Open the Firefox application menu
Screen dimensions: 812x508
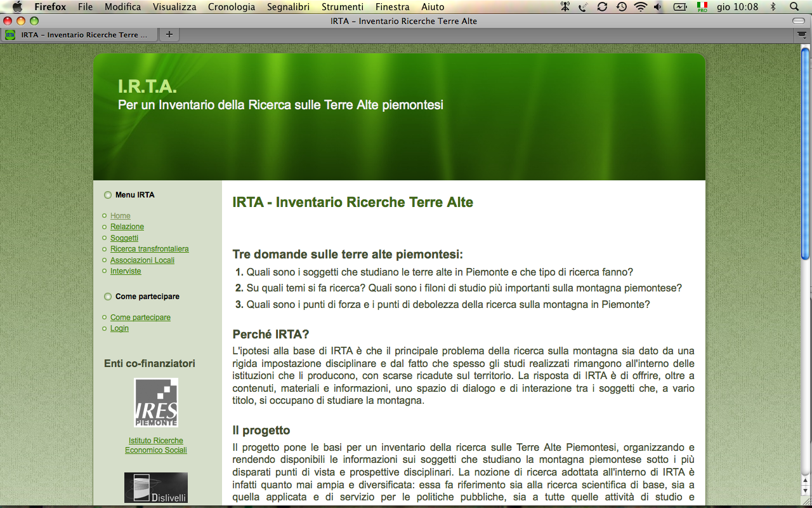[x=50, y=7]
